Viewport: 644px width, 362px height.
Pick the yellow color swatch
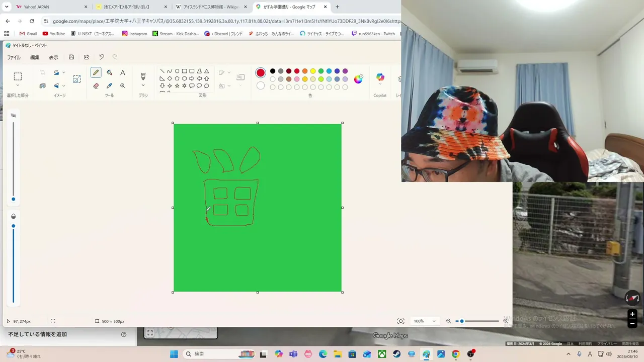(x=313, y=71)
